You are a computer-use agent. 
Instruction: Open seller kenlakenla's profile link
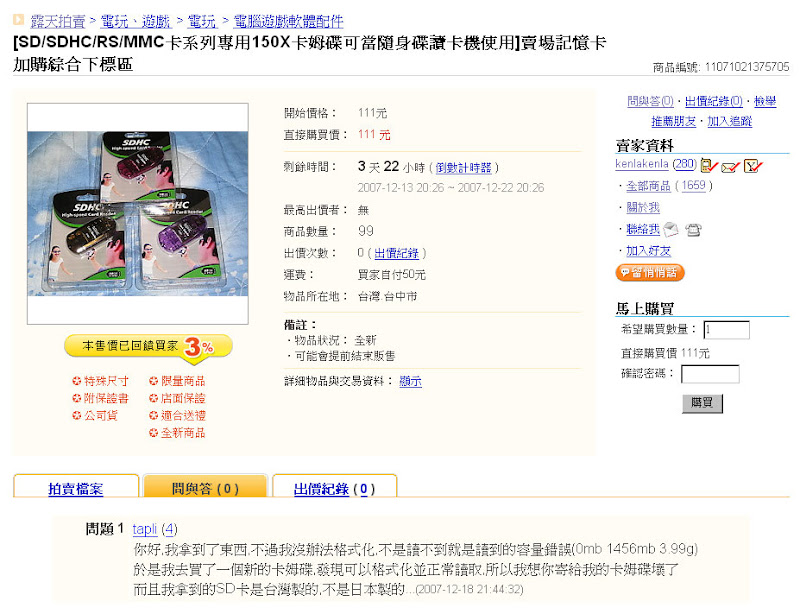pyautogui.click(x=642, y=164)
